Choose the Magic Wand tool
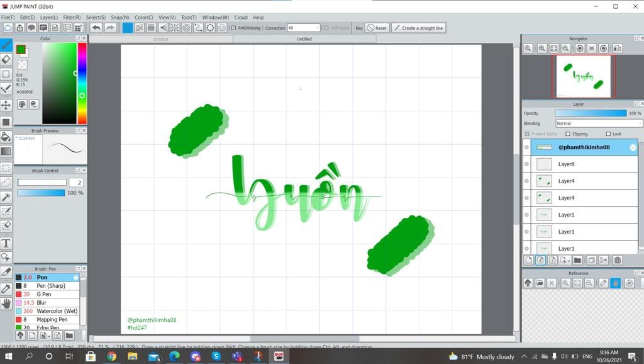Viewport: 644px width, 364px height. (x=6, y=197)
